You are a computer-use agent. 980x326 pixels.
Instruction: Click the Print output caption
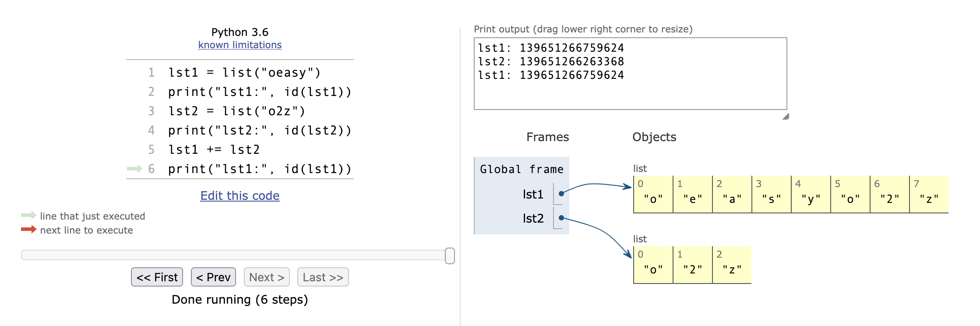(583, 29)
